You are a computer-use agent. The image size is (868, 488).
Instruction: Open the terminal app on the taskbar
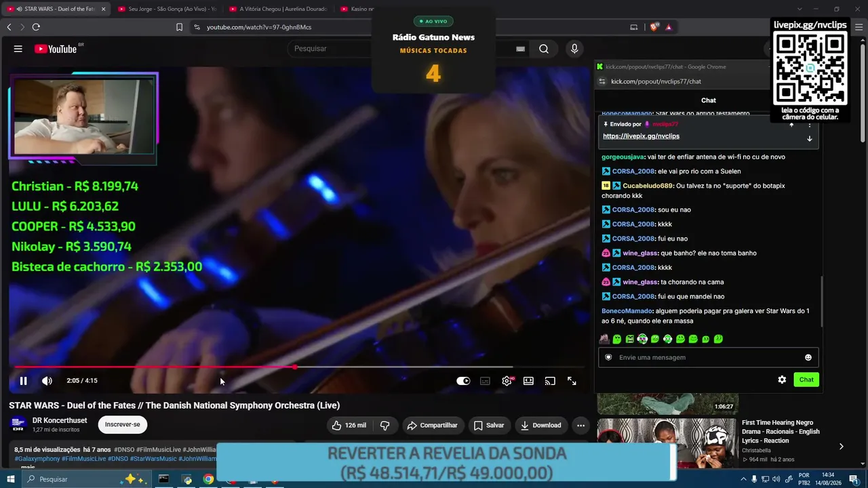163,479
